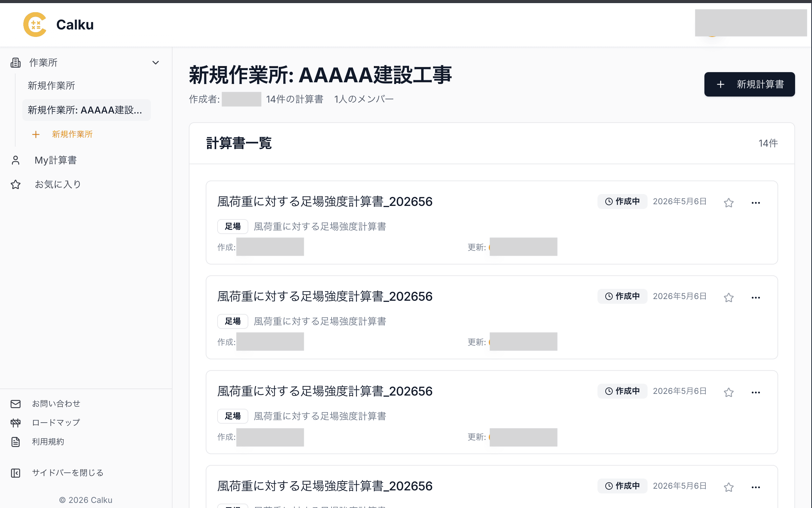Click the © 2026 Calku footer text

(86, 500)
